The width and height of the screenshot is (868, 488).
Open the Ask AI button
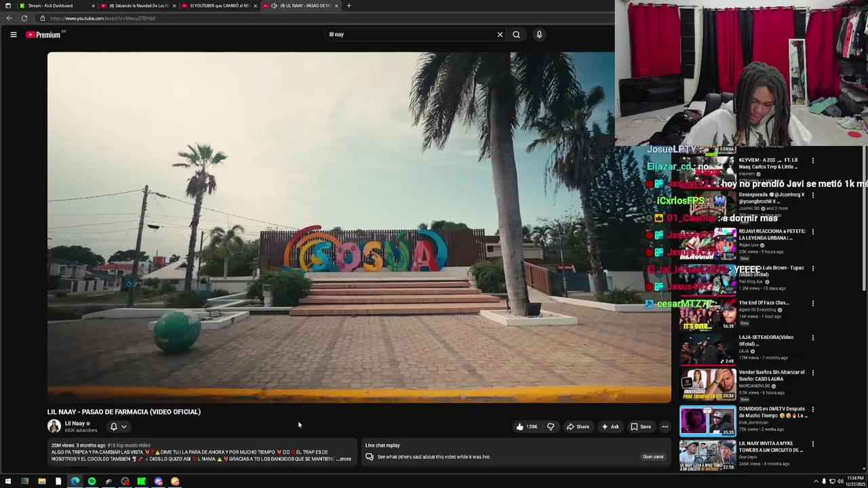click(610, 426)
